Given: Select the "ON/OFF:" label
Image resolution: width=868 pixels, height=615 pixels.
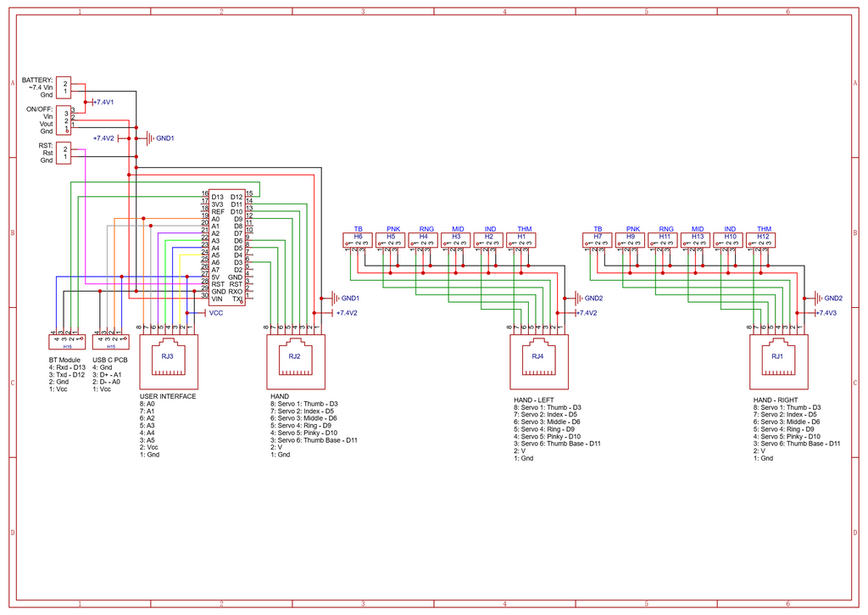Looking at the screenshot, I should (39, 109).
